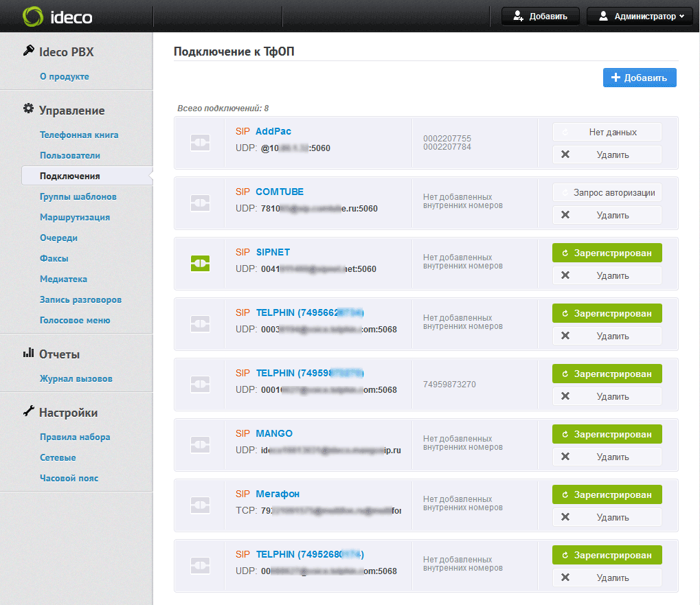The image size is (700, 605).
Task: Click the Ideco PBX section heading
Action: pos(66,52)
